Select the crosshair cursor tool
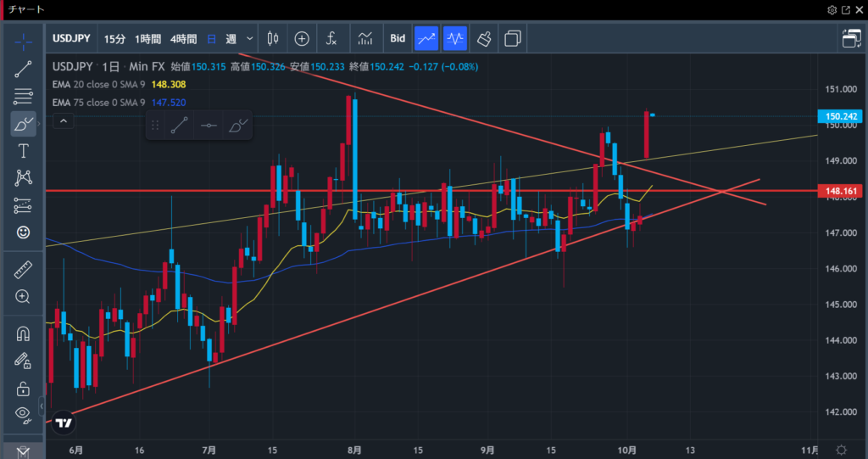Viewport: 868px width, 459px height. [23, 41]
